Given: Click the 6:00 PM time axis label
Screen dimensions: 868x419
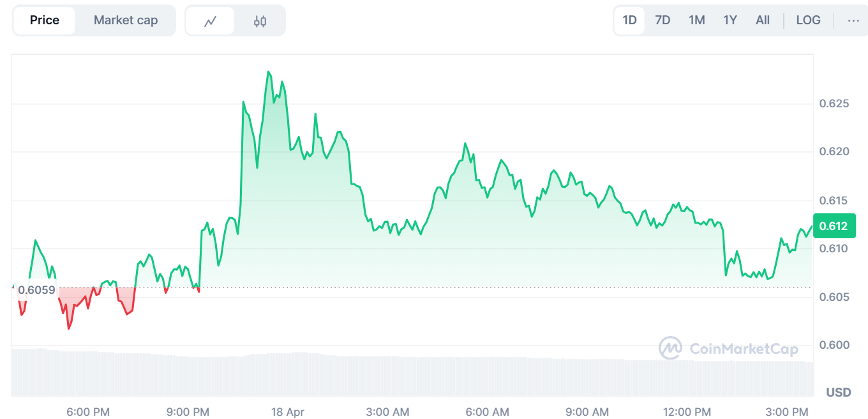Looking at the screenshot, I should click(88, 412).
